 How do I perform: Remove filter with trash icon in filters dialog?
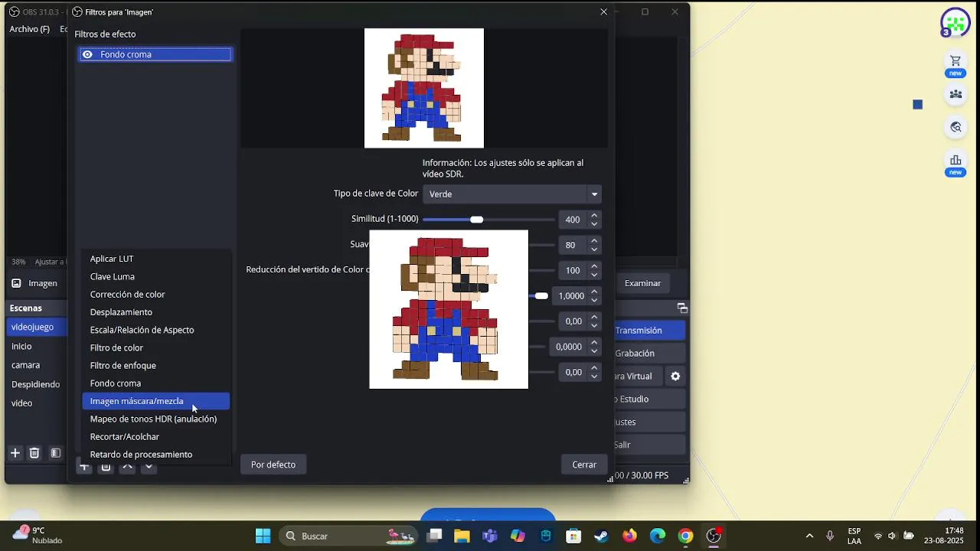106,467
